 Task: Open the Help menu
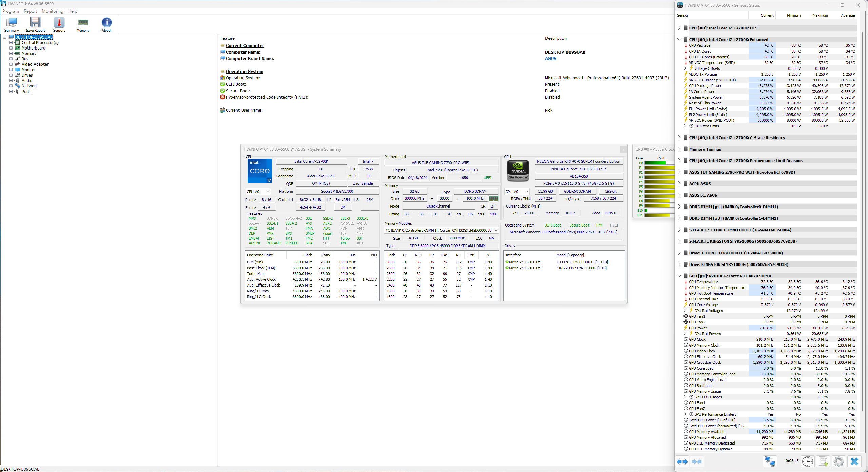point(73,11)
